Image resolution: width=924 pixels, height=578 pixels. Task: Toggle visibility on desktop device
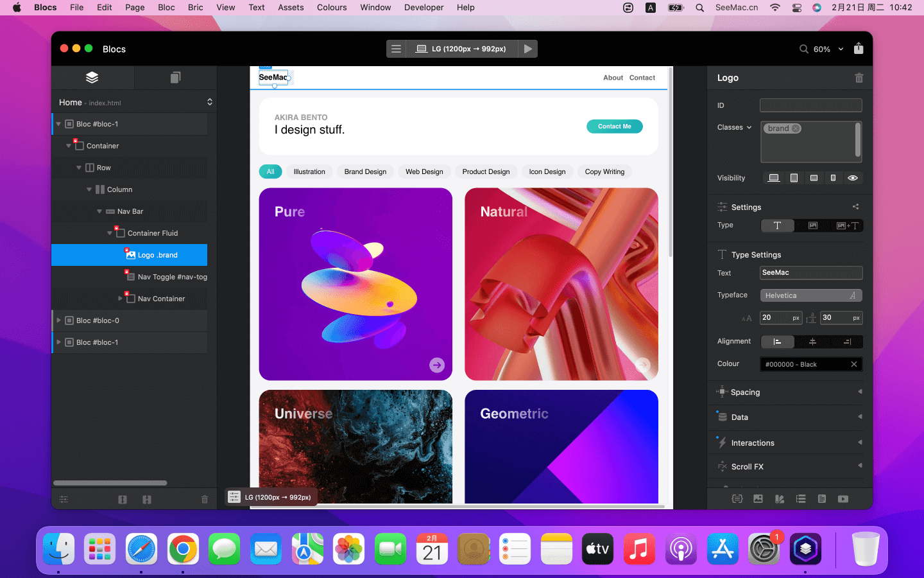click(x=774, y=178)
